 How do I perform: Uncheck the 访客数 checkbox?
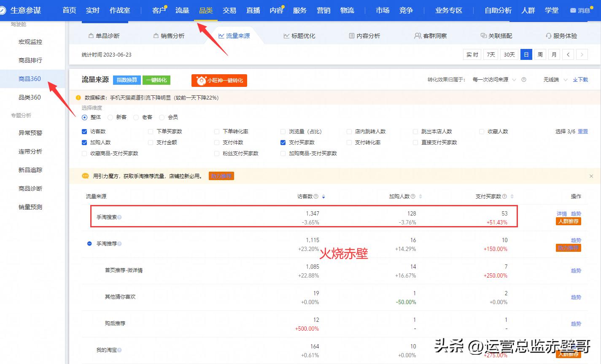click(x=84, y=132)
